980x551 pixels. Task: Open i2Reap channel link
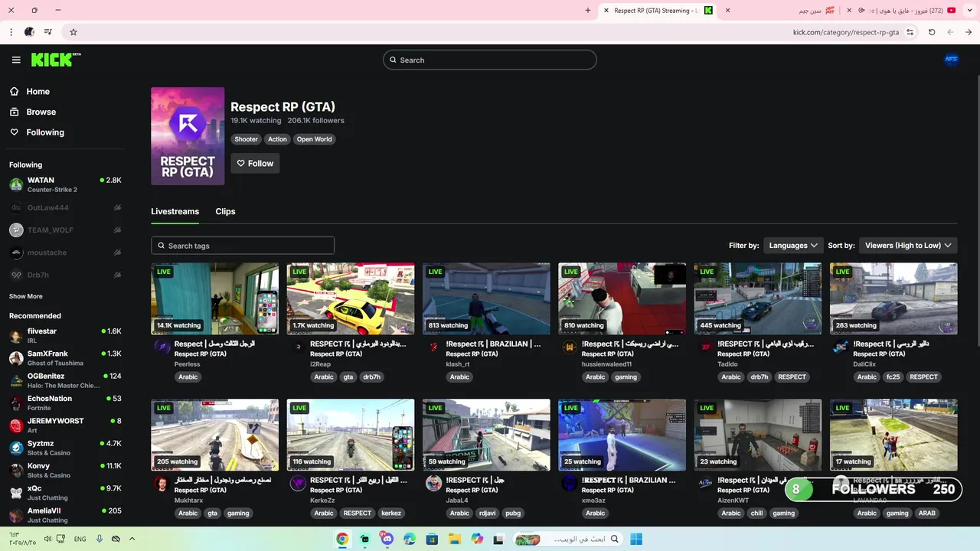[x=320, y=364]
